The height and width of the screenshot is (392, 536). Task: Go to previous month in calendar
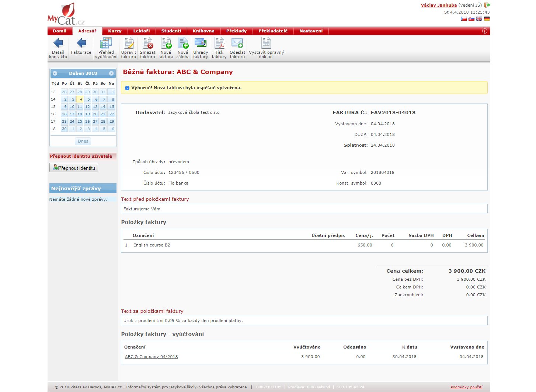[55, 73]
